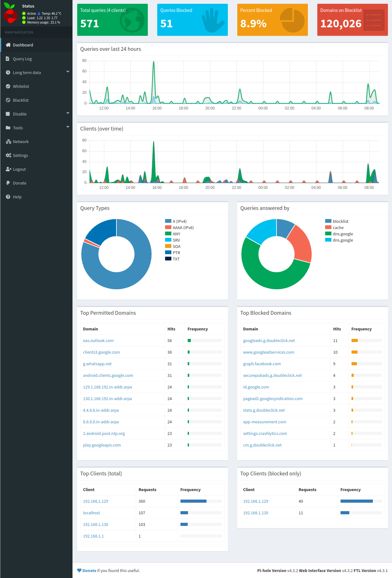Select Logout in the sidebar

[19, 169]
